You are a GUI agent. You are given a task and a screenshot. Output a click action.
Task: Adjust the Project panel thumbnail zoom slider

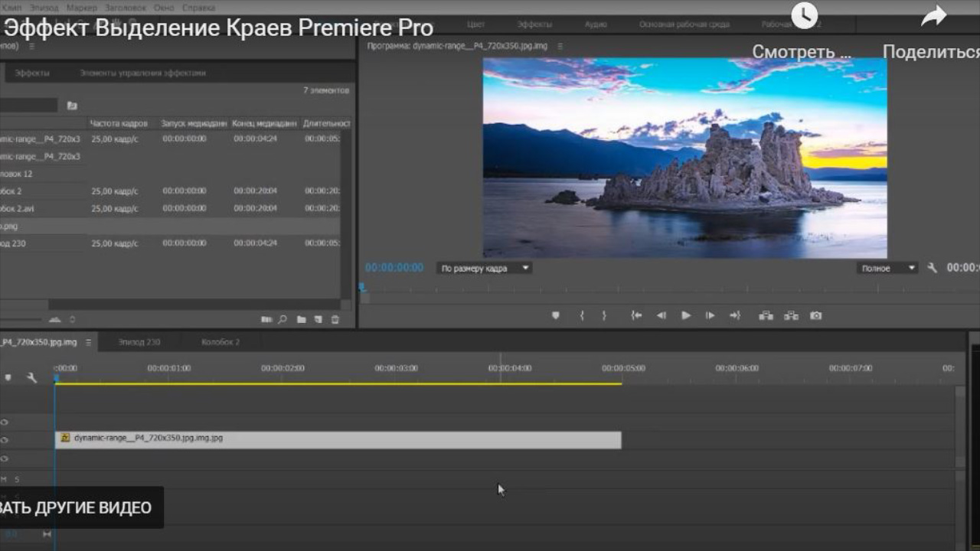21,319
